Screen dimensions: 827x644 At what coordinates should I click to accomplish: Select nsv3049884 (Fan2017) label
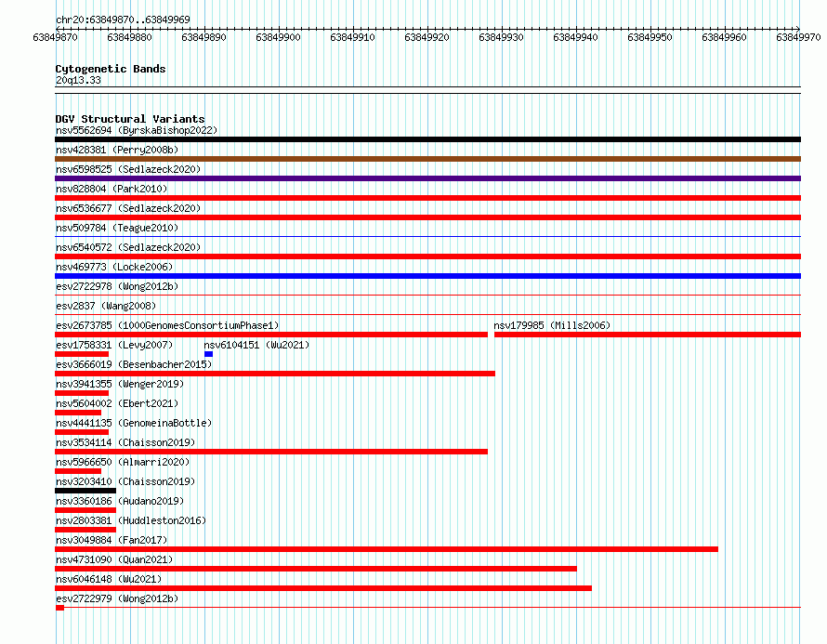point(112,540)
